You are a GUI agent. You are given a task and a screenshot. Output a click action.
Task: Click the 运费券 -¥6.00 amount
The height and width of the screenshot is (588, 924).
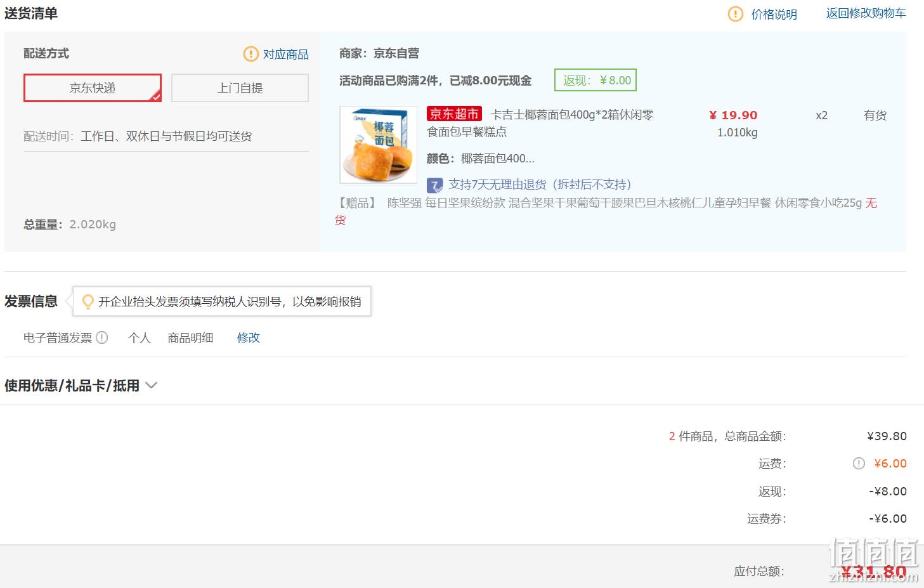pos(887,518)
